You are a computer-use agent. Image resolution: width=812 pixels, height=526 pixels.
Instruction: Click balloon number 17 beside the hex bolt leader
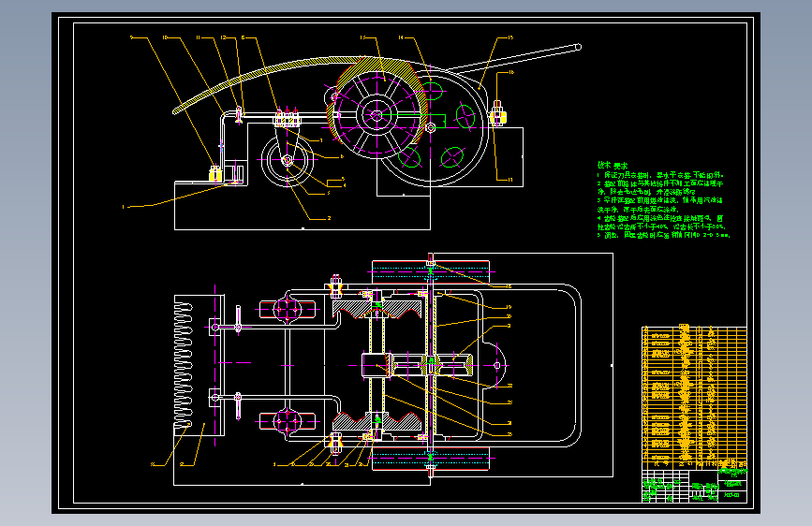point(510,180)
